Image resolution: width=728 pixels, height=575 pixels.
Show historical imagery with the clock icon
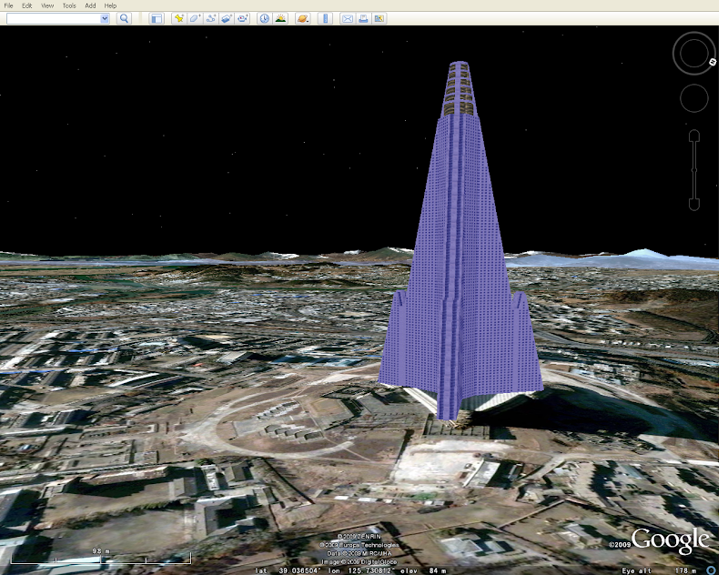pyautogui.click(x=264, y=18)
